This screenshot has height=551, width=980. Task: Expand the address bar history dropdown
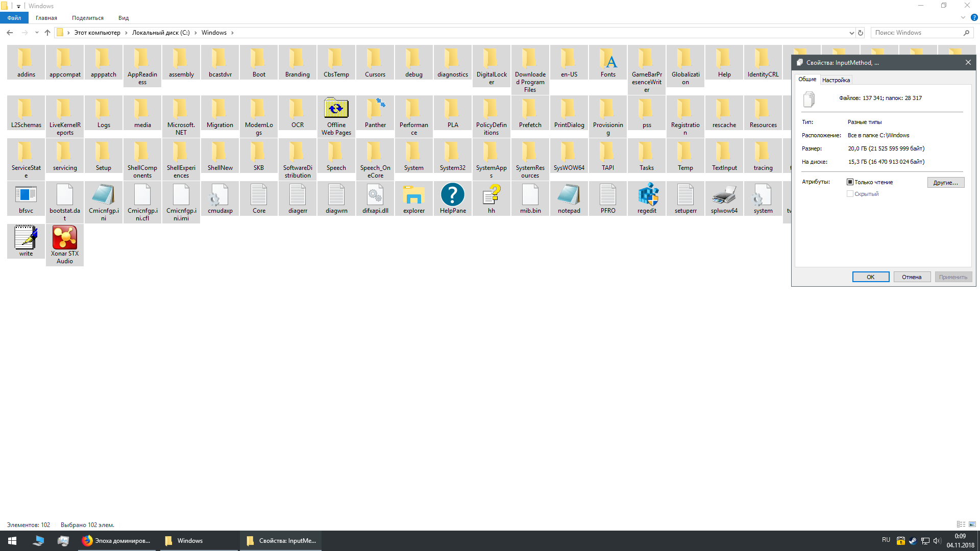pyautogui.click(x=851, y=33)
